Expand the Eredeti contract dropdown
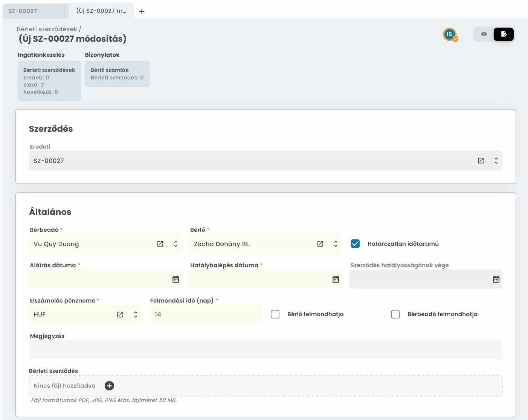Image resolution: width=528 pixels, height=420 pixels. (496, 161)
